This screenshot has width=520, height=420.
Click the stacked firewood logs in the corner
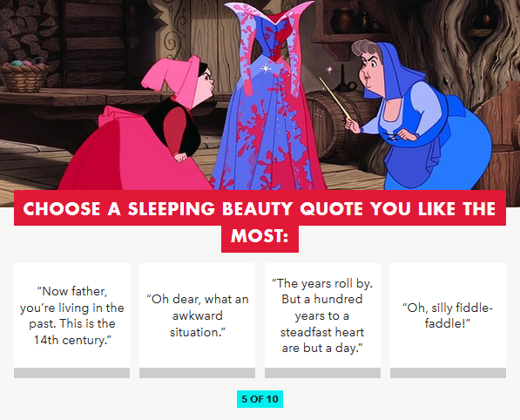pyautogui.click(x=30, y=30)
